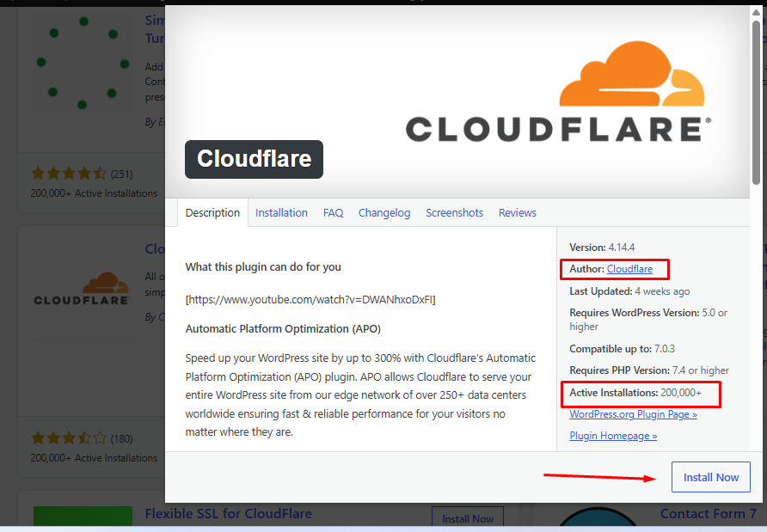Select the Active Installations: 200,000+ sidebar text
The width and height of the screenshot is (767, 532).
tap(635, 393)
